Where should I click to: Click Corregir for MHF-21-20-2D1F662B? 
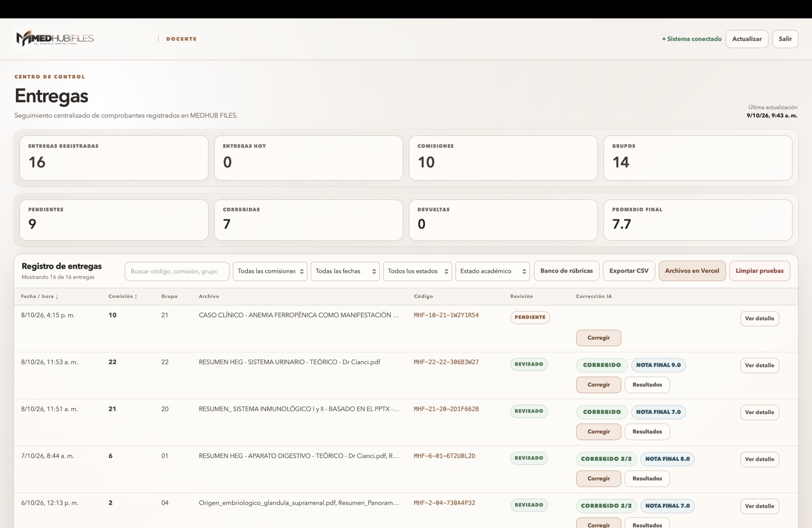point(598,432)
